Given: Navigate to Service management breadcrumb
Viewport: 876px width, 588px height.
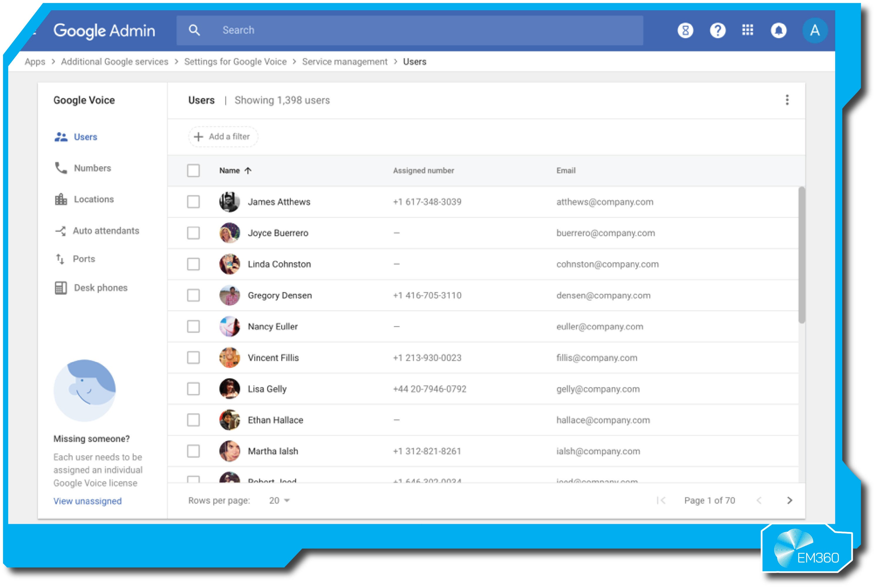Looking at the screenshot, I should click(345, 62).
